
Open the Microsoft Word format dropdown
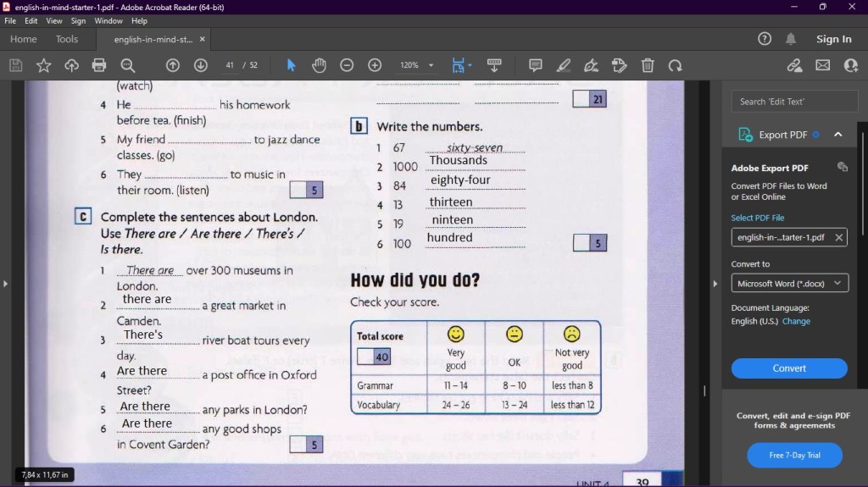(789, 284)
